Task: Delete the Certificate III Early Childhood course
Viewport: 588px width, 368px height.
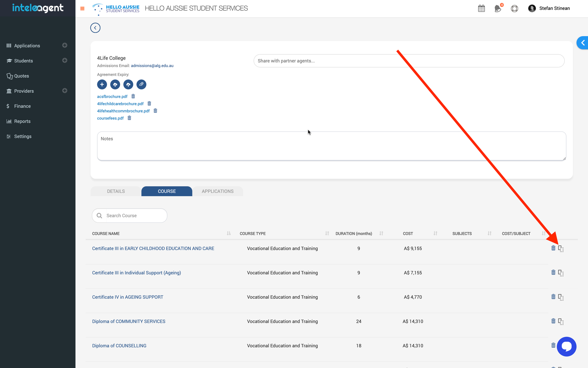Action: click(x=553, y=248)
